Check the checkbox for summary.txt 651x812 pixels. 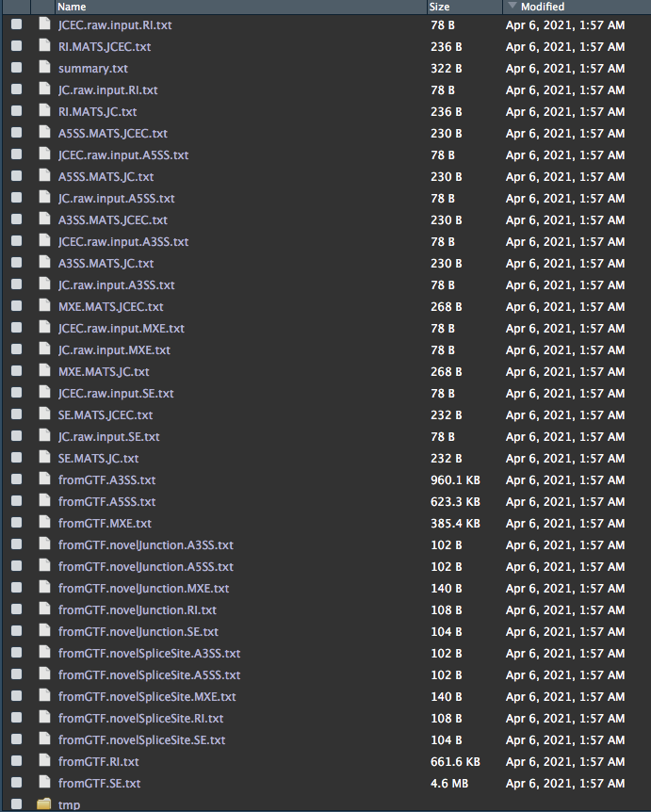point(16,68)
